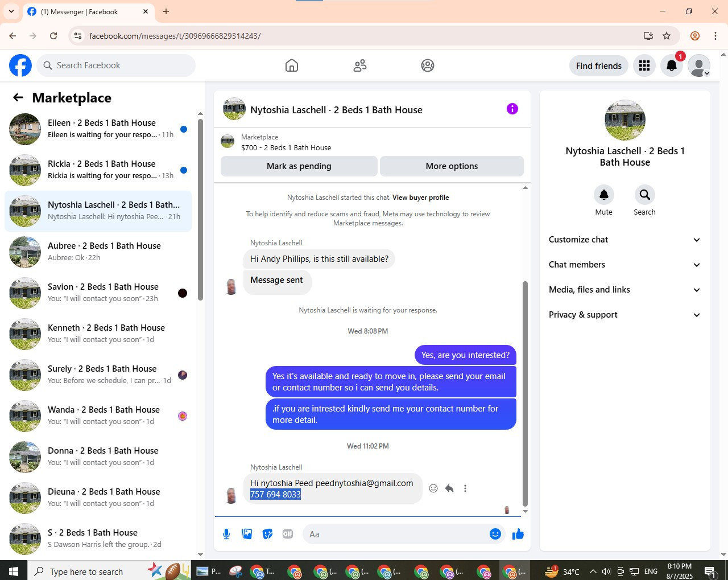Open more options for Nytoshia's message
Viewport: 728px width, 580px height.
tap(465, 488)
